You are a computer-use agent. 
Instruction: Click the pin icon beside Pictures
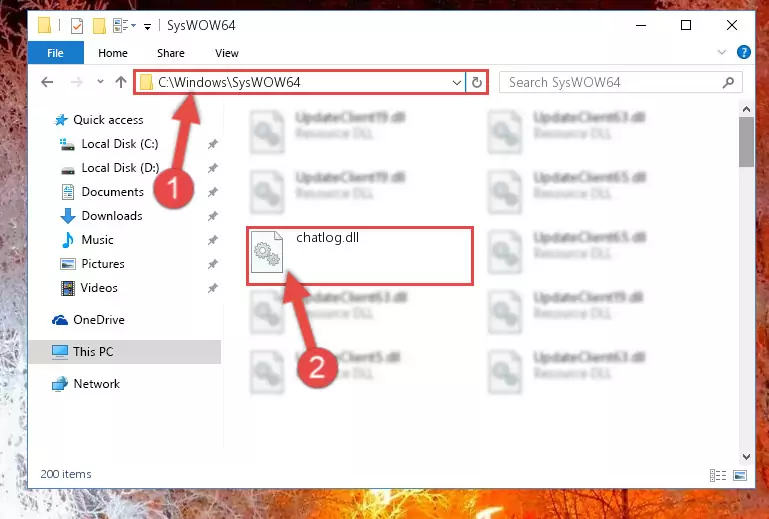(213, 264)
